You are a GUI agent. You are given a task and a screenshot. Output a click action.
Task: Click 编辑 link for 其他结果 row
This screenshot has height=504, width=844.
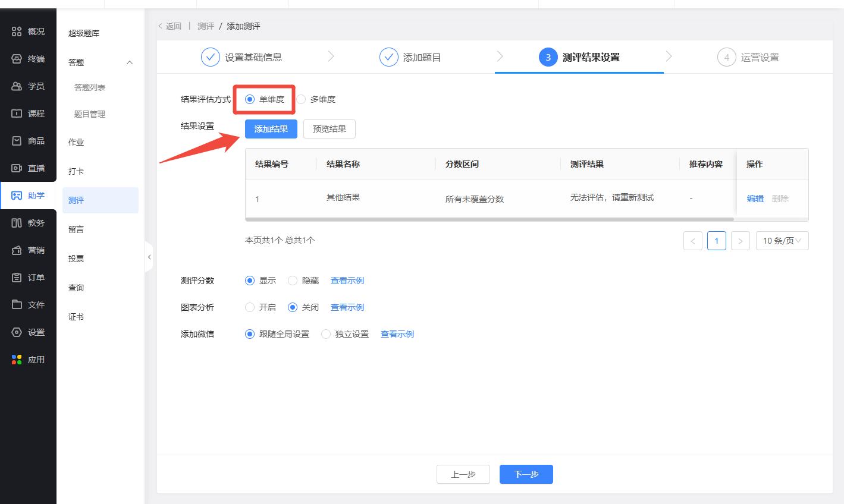pos(755,199)
